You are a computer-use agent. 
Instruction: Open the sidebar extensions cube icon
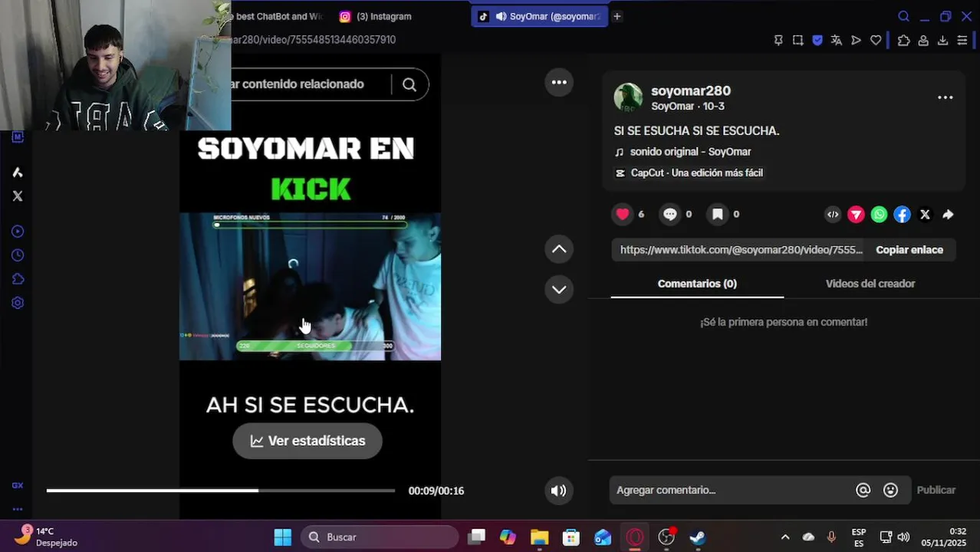[18, 279]
